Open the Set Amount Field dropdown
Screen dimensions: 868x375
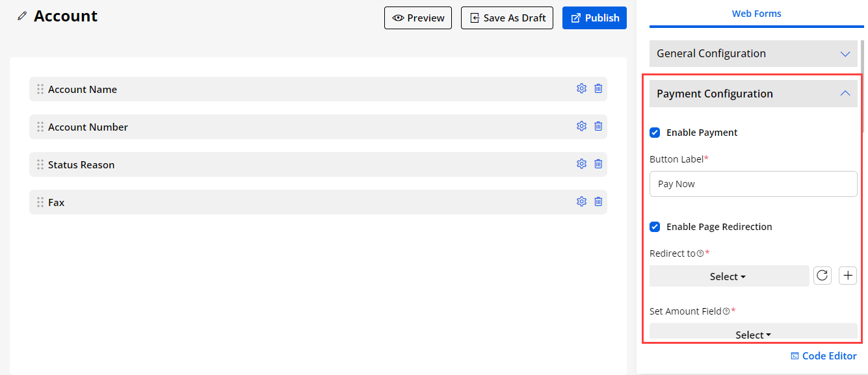753,335
